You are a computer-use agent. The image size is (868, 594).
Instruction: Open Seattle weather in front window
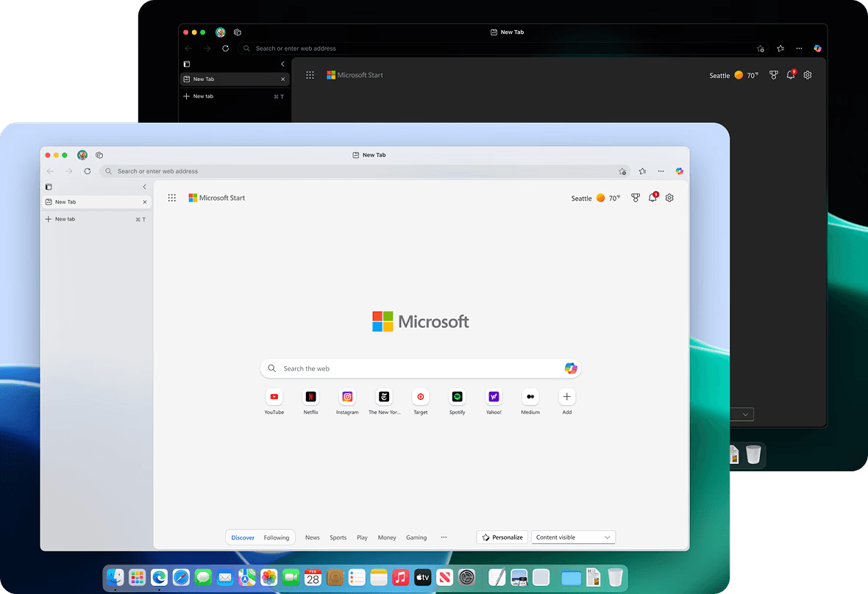coord(596,198)
